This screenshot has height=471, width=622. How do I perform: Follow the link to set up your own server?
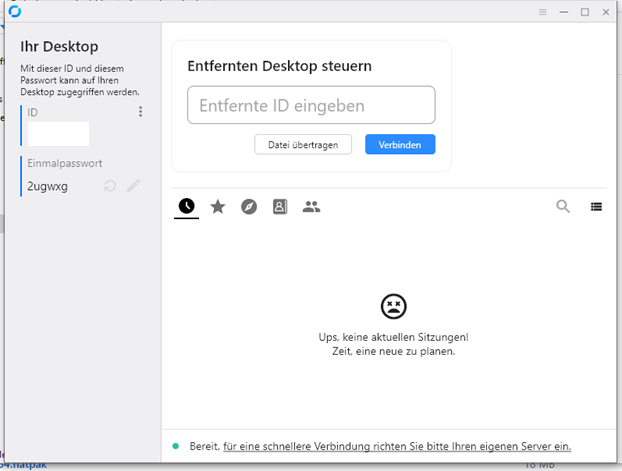click(397, 446)
